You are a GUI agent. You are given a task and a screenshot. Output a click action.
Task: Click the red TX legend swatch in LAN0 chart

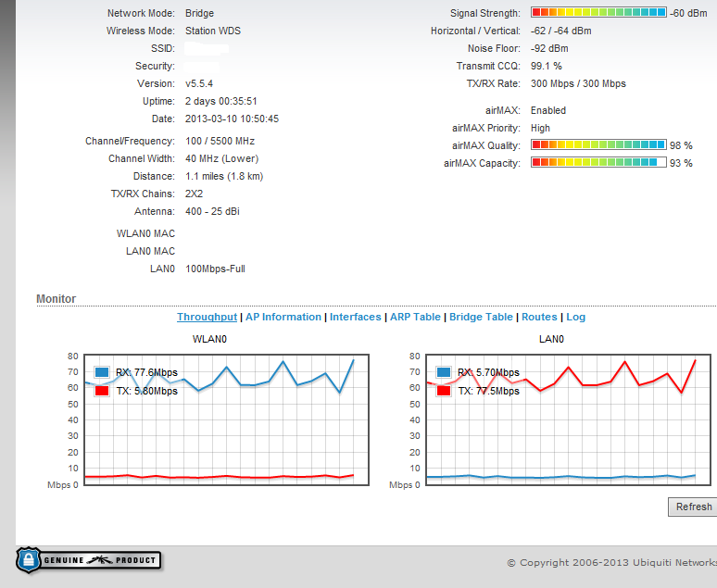[x=444, y=391]
